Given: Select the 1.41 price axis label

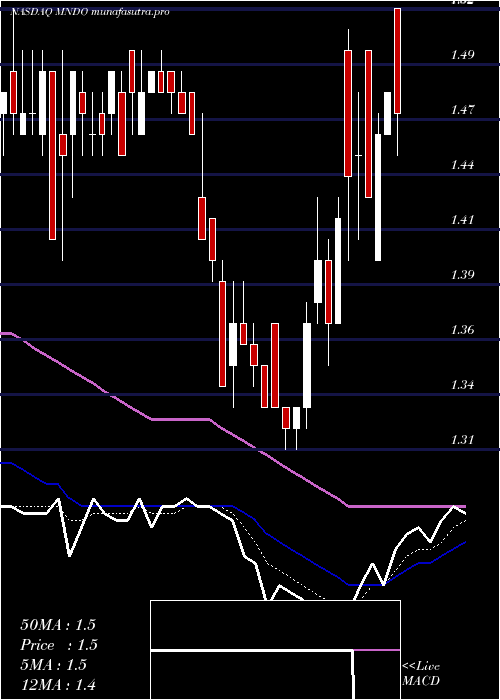Looking at the screenshot, I should coord(462,220).
